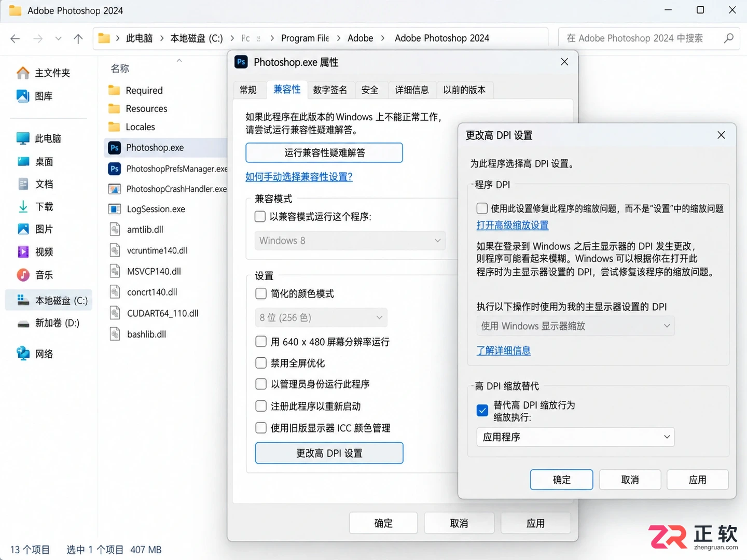747x560 pixels.
Task: Open 桌面 in the sidebar
Action: tap(35, 162)
